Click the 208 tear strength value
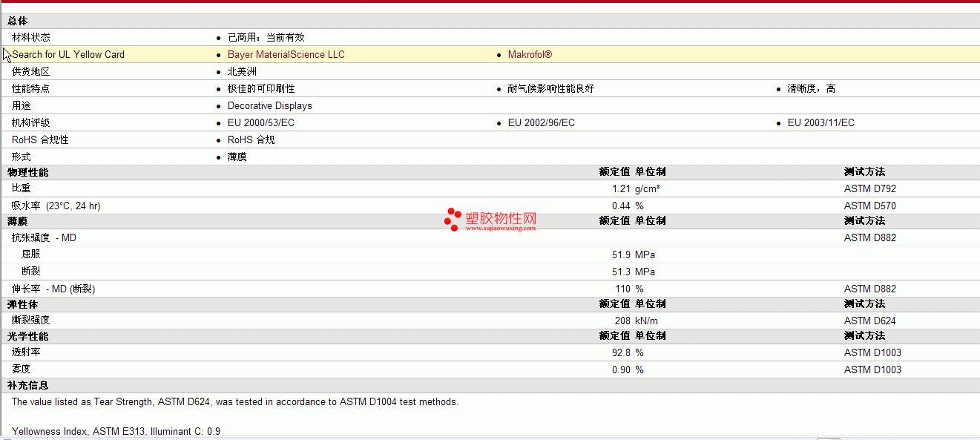Screen dimensions: 980x440 click(622, 321)
